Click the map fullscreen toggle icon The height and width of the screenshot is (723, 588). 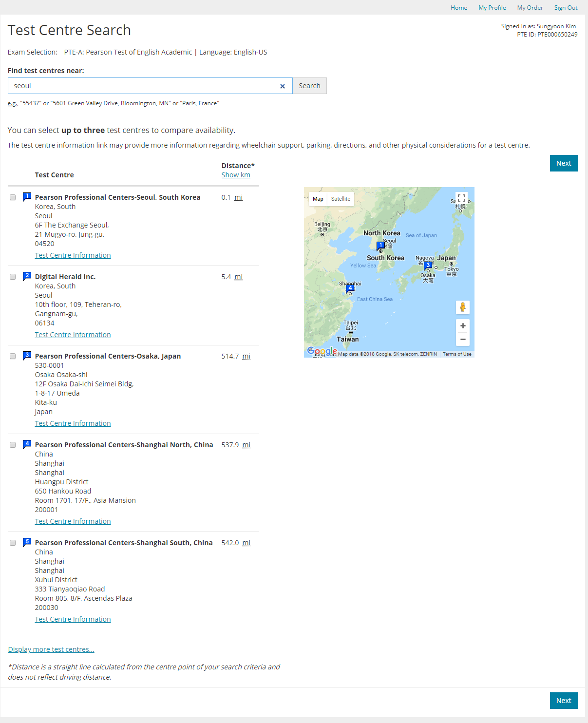[461, 198]
